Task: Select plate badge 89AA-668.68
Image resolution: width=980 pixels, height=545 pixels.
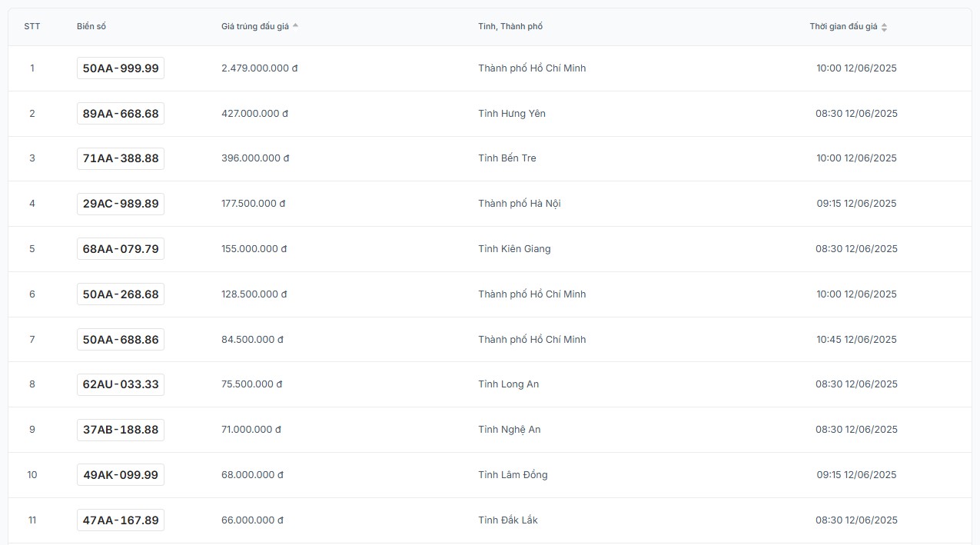Action: (121, 114)
